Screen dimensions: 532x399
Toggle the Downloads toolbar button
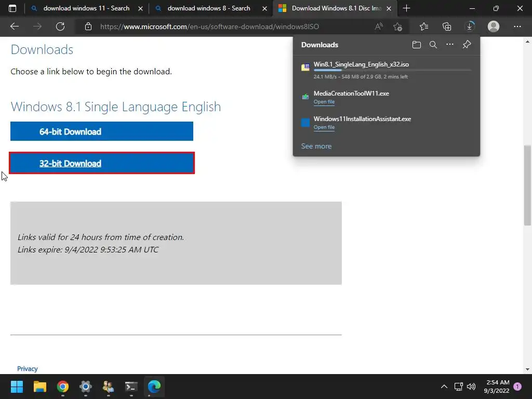click(x=470, y=26)
